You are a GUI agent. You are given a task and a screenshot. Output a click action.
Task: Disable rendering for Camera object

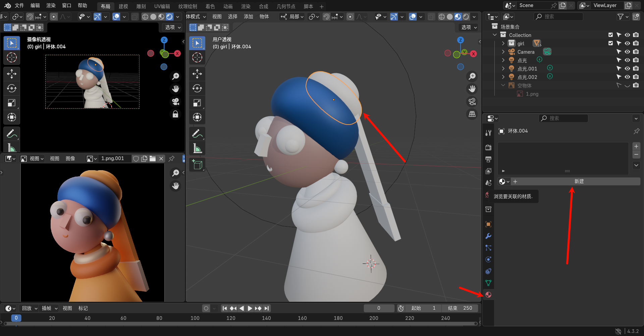pos(636,52)
